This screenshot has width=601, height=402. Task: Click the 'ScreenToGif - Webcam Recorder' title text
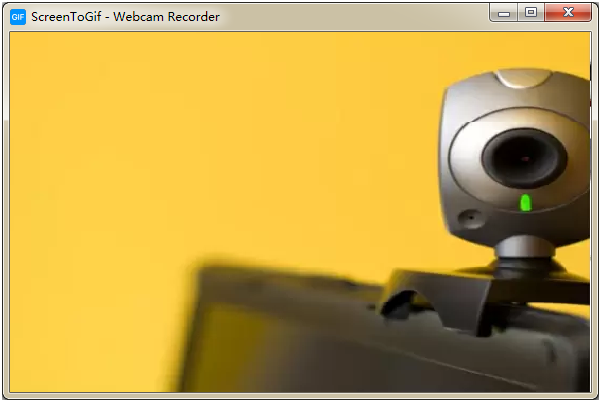click(125, 17)
